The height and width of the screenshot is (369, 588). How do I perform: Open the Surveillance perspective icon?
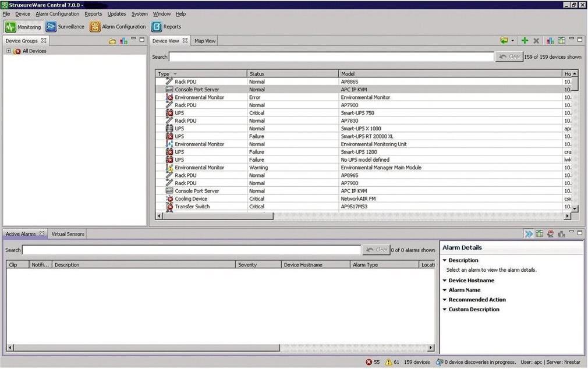tap(51, 26)
